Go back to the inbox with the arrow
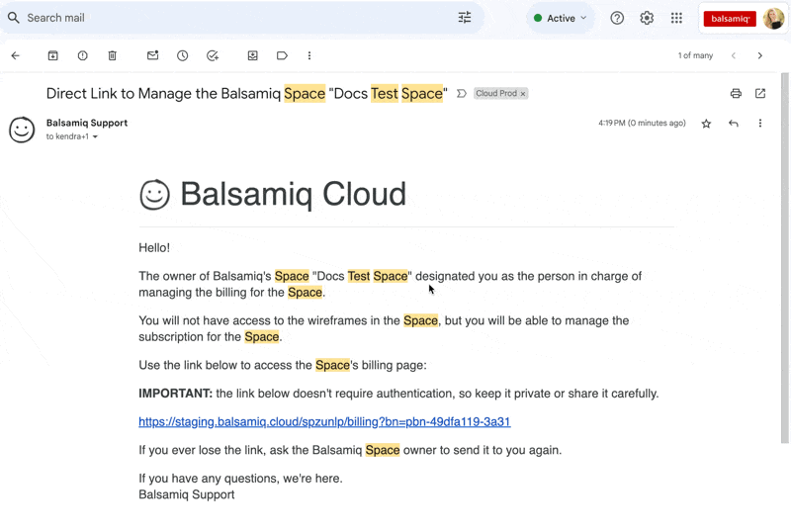 [x=16, y=56]
